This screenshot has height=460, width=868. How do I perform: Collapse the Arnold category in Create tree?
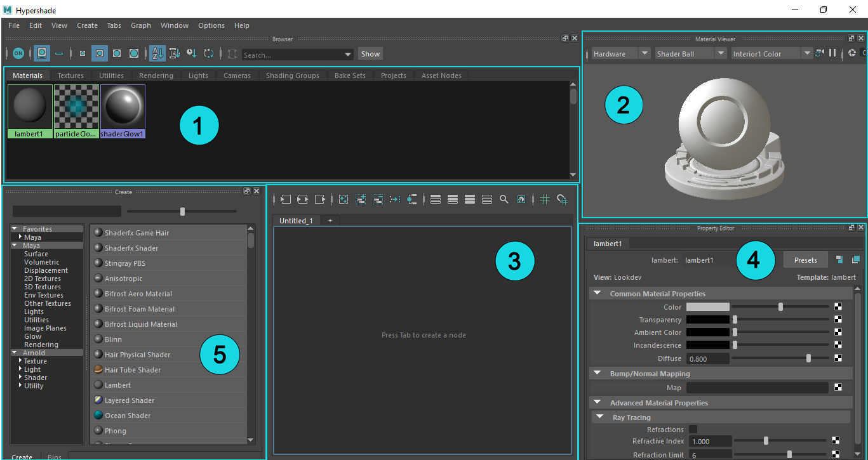[x=15, y=353]
